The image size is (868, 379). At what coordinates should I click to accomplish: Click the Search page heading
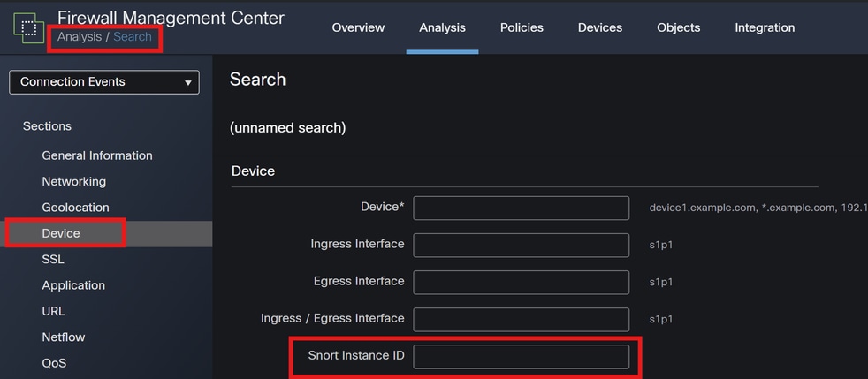[257, 80]
